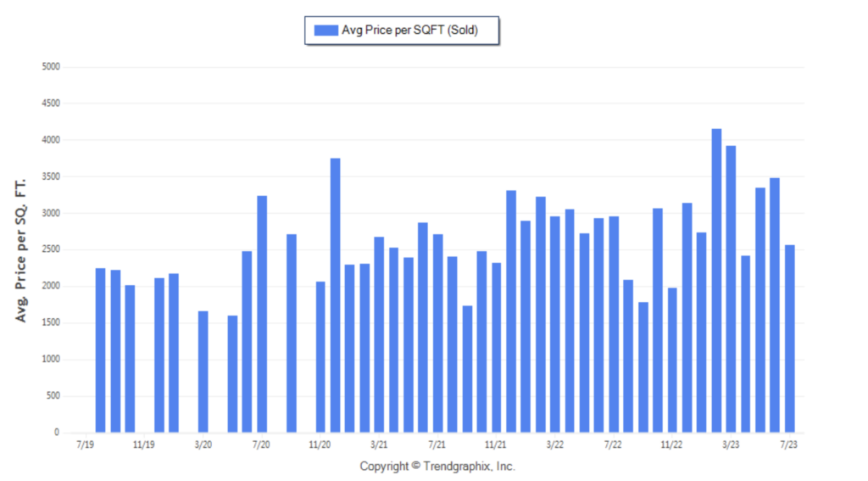The height and width of the screenshot is (481, 868).
Task: Click the first bar after 7/19
Action: pos(100,350)
